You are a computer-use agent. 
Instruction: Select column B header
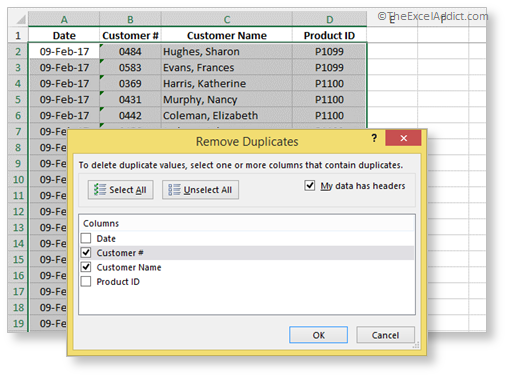(x=130, y=19)
